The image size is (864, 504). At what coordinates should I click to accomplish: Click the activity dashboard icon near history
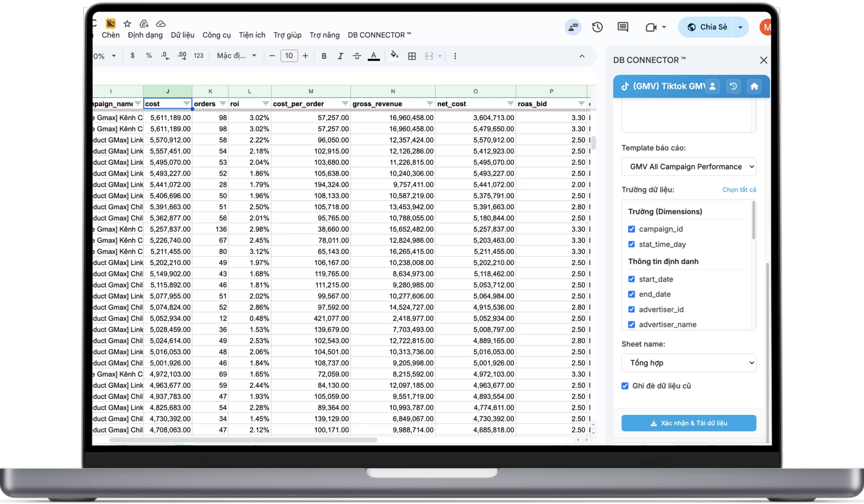573,27
